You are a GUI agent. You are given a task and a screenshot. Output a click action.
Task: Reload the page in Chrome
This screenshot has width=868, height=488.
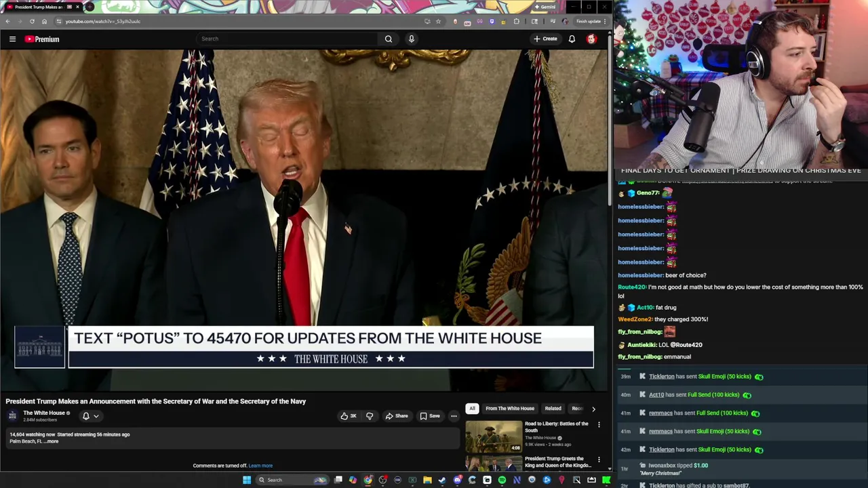pos(32,21)
